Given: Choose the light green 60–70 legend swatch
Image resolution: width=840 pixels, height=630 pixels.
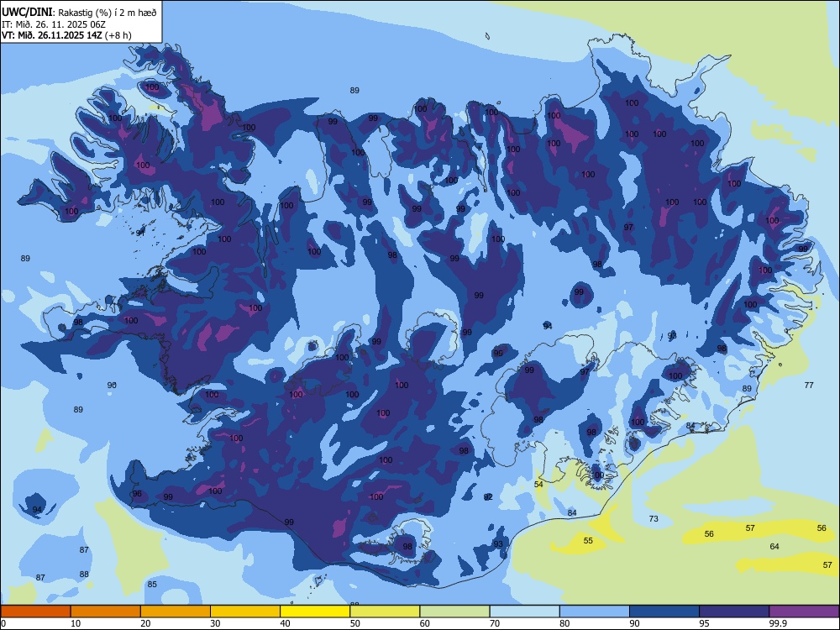Looking at the screenshot, I should coord(454,612).
